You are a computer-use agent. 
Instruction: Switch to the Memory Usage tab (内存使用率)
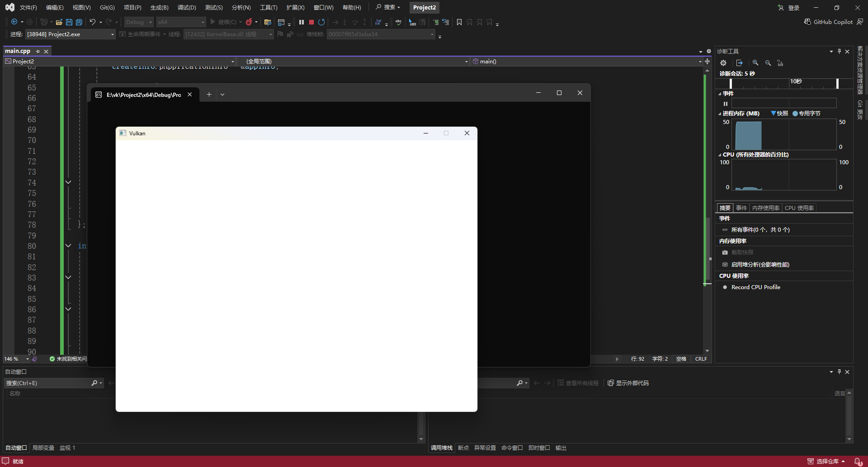click(x=766, y=208)
